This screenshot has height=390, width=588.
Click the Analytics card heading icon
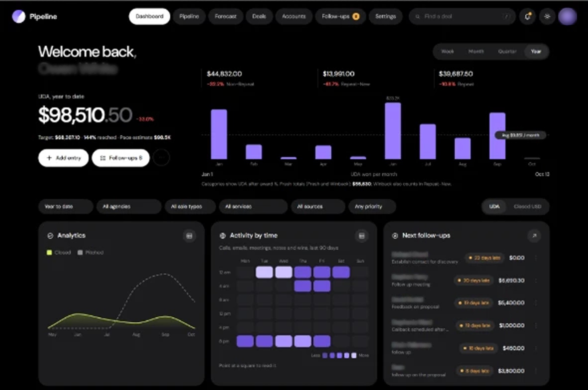click(50, 236)
